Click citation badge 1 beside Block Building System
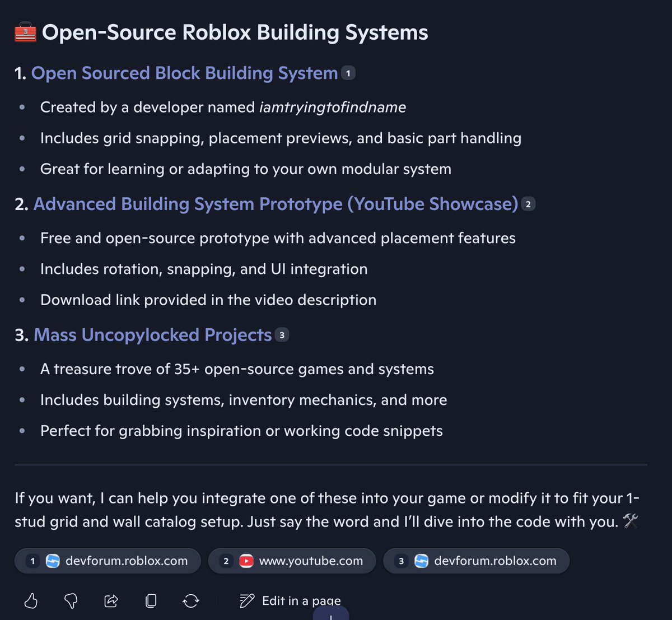Viewport: 672px width, 620px height. tap(348, 73)
